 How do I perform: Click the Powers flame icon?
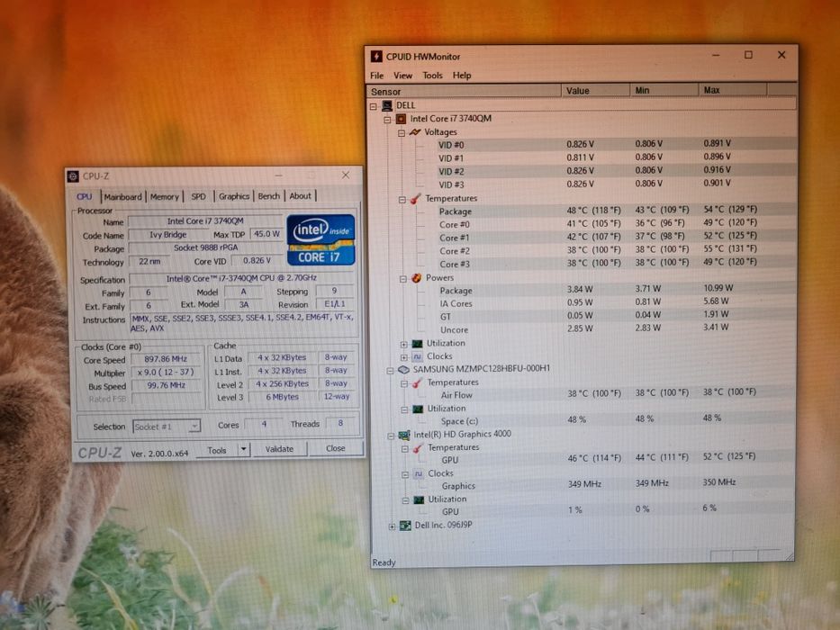tap(416, 278)
